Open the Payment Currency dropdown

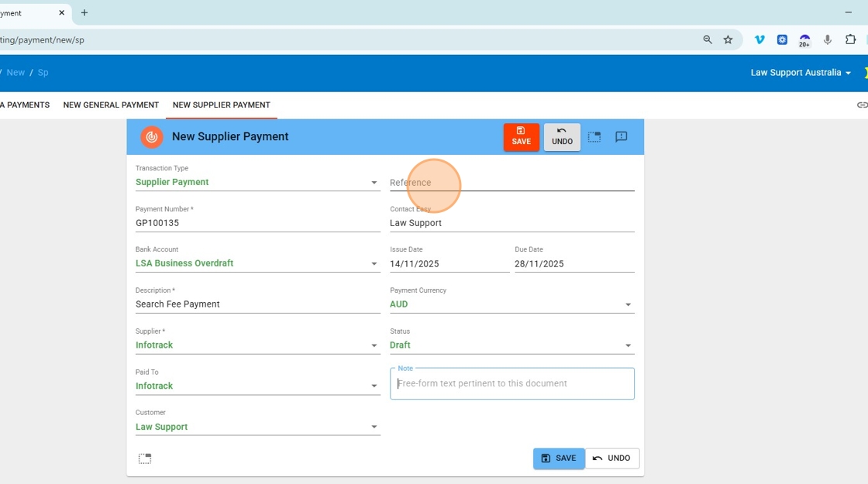[x=628, y=305]
